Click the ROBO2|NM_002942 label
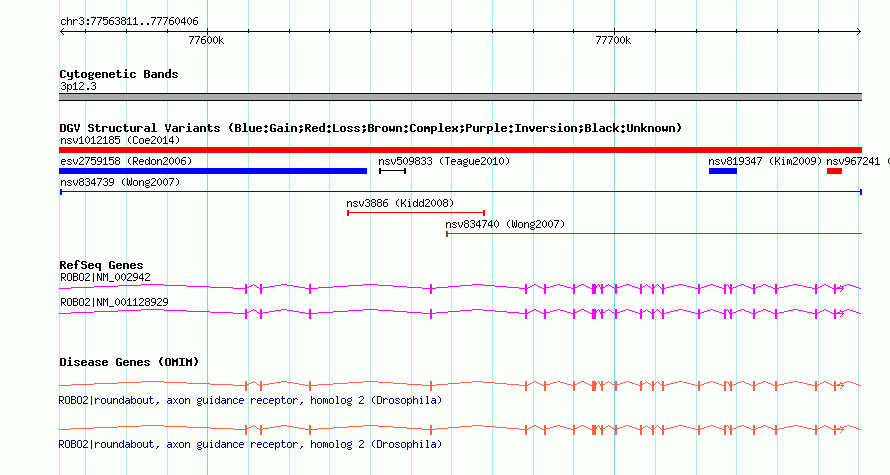Image resolution: width=890 pixels, height=475 pixels. 105,278
